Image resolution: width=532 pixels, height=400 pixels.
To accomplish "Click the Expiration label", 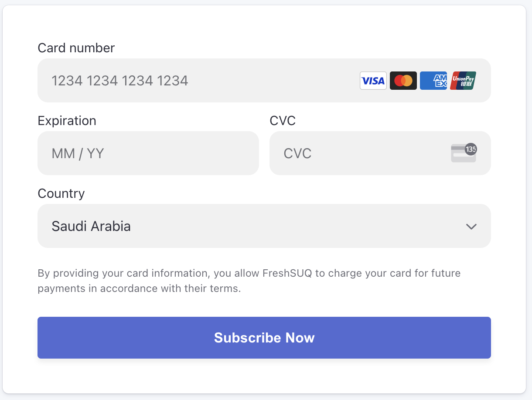I will coord(67,121).
